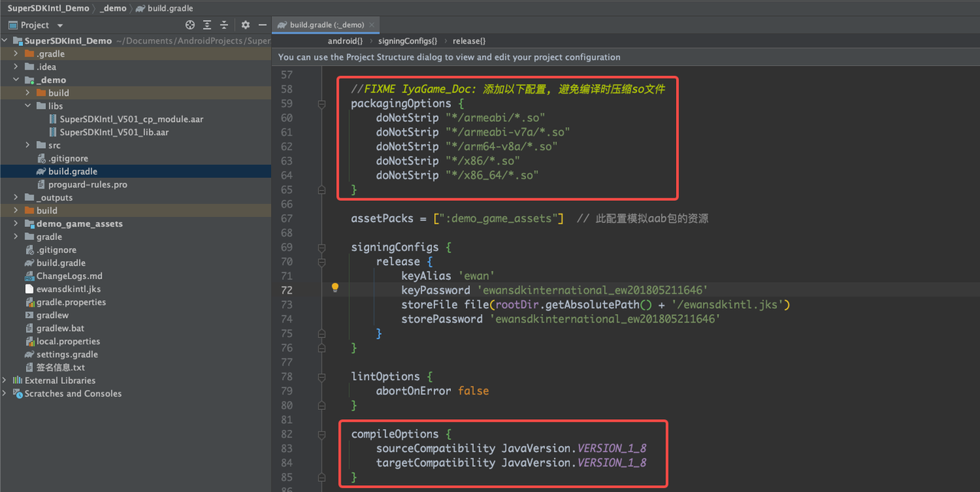
Task: Click the Scratches and Consoles icon
Action: [17, 393]
